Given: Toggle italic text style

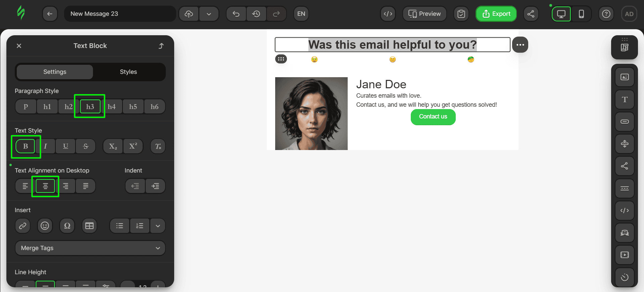Looking at the screenshot, I should pos(45,146).
